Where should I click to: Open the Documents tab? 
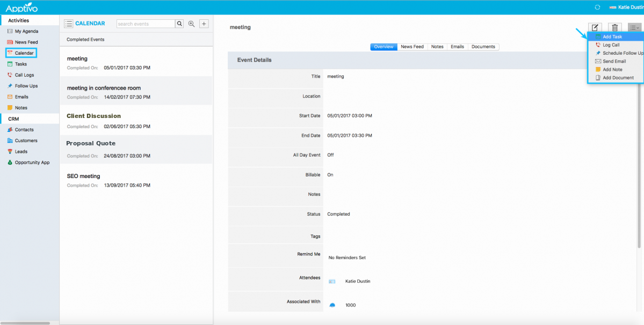(483, 47)
